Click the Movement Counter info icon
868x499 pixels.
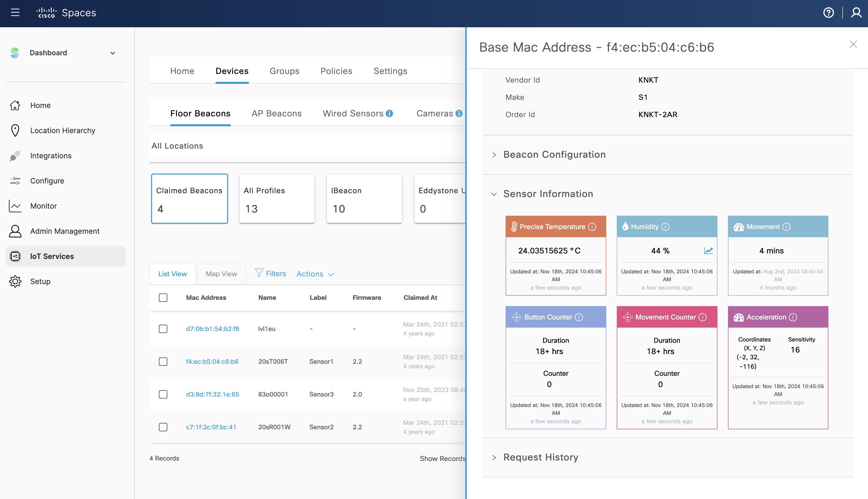coord(703,317)
